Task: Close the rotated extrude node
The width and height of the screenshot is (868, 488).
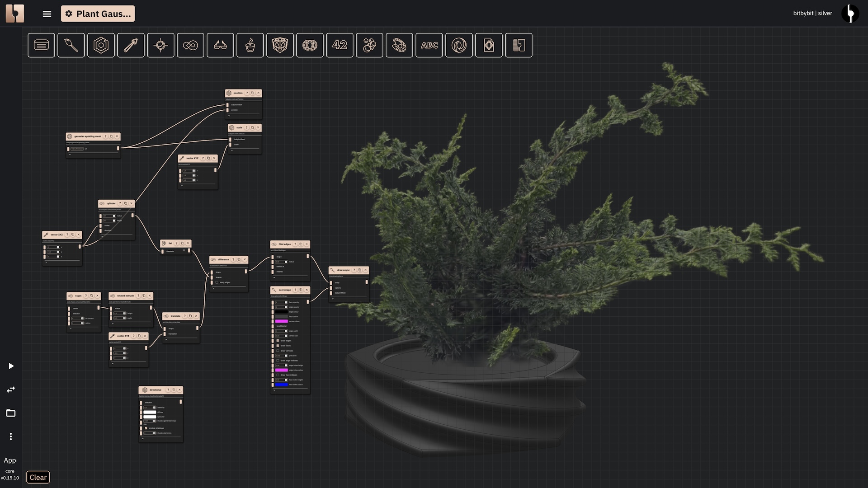Action: pyautogui.click(x=150, y=296)
